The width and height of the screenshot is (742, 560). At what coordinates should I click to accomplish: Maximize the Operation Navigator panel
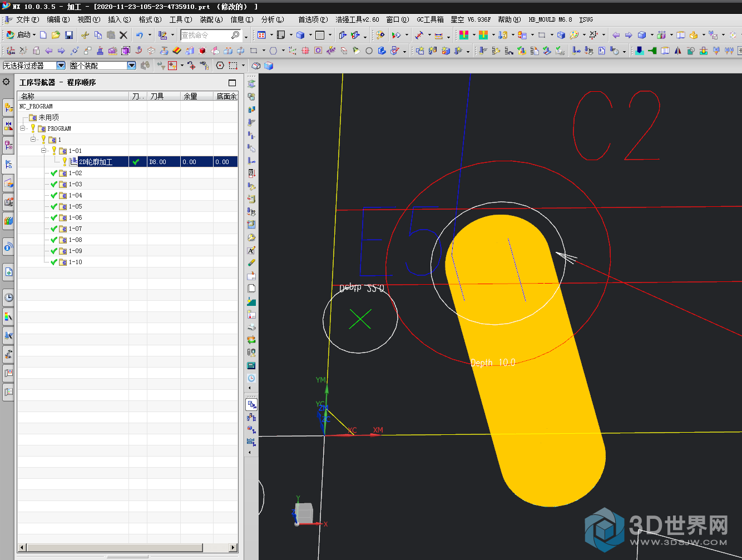(233, 83)
